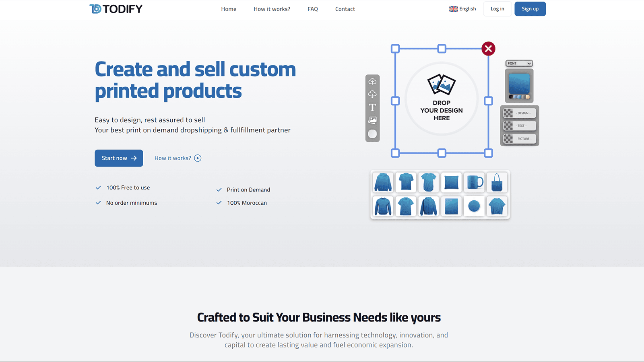The width and height of the screenshot is (644, 362).
Task: Select the Text tool in the design toolbar
Action: tap(372, 107)
